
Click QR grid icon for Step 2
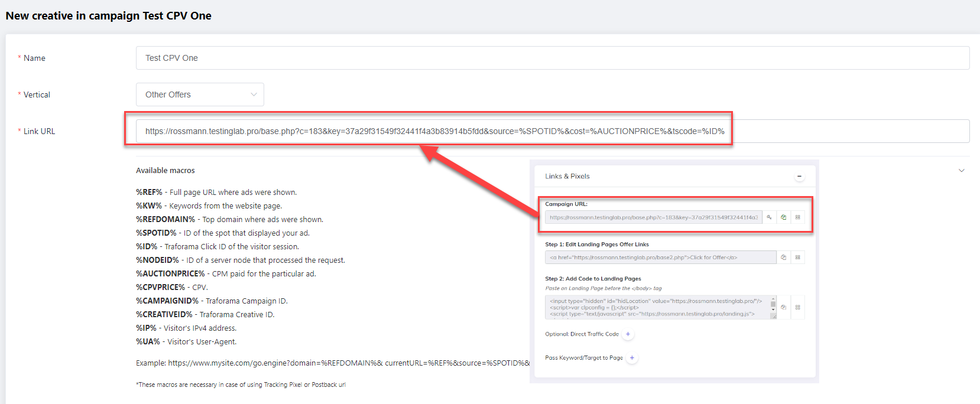(x=797, y=307)
